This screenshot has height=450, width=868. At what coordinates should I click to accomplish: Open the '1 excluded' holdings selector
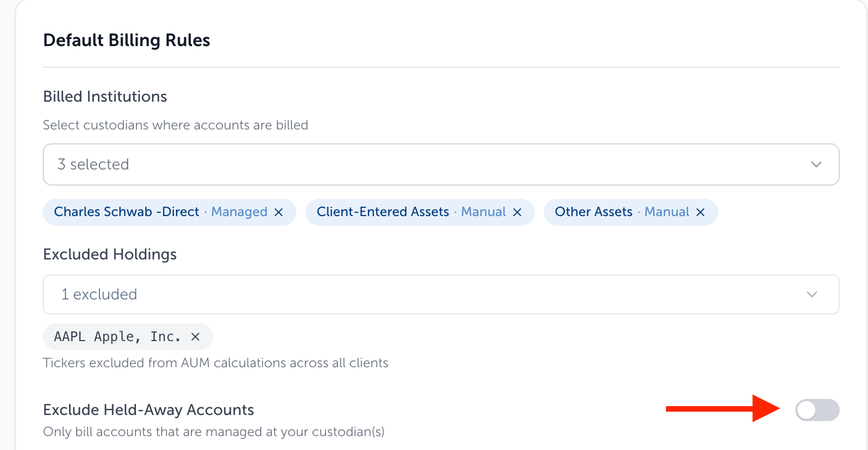[x=441, y=294]
